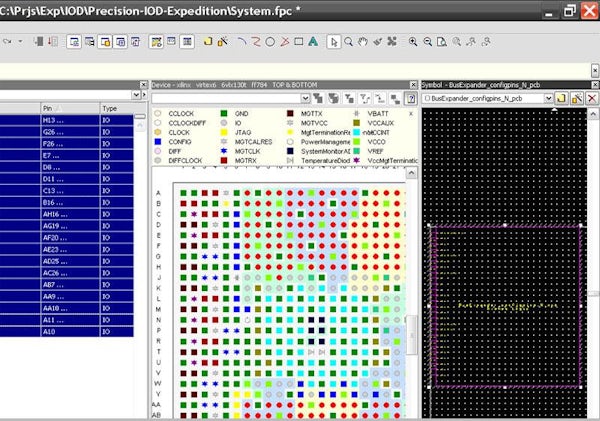Open the BusExpander_configpins_N_pcb symbol dropdown
The height and width of the screenshot is (421, 600).
point(547,98)
